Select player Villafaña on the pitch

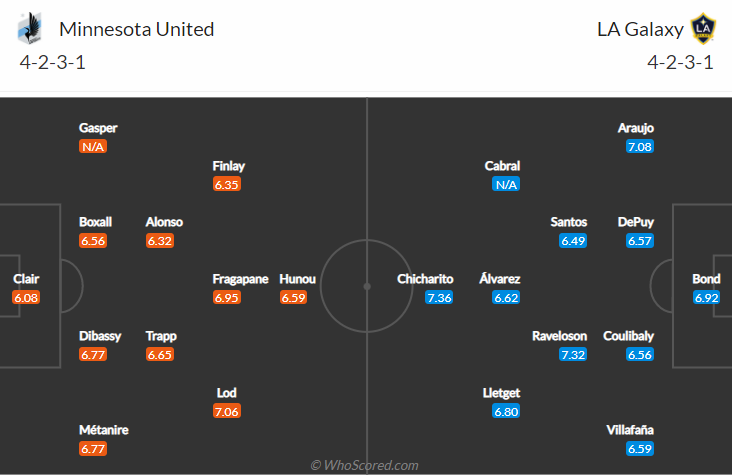click(630, 430)
